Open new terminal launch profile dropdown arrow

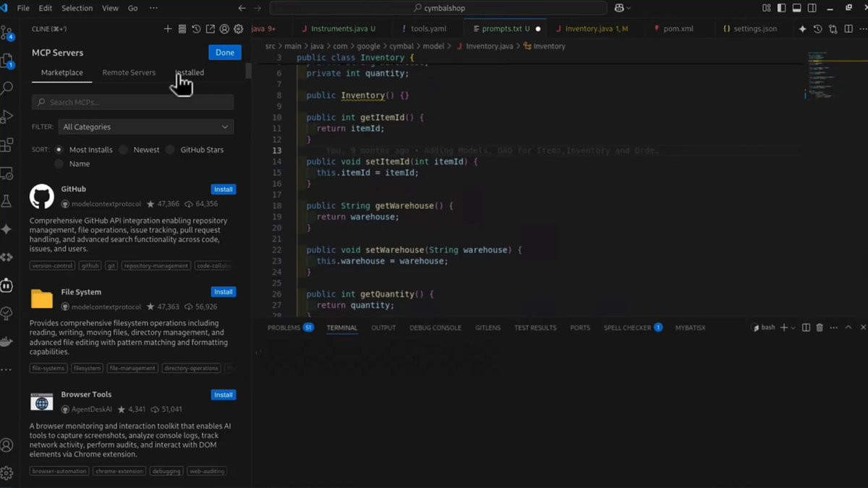[x=793, y=328]
